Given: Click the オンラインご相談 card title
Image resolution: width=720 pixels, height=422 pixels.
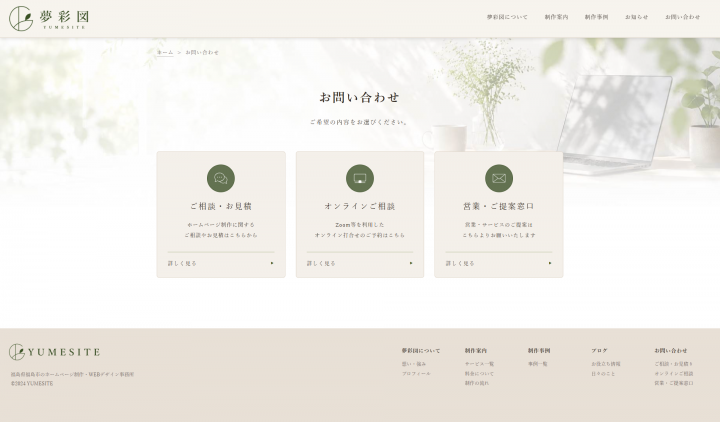Looking at the screenshot, I should click(360, 206).
